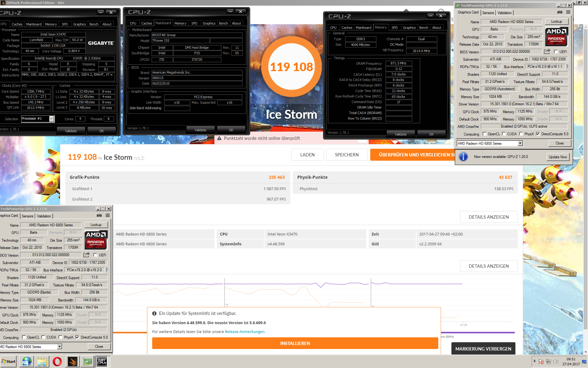The width and height of the screenshot is (588, 368).
Task: Toggle UEFI checkbox in top-right GPU-Z
Action: click(x=556, y=52)
